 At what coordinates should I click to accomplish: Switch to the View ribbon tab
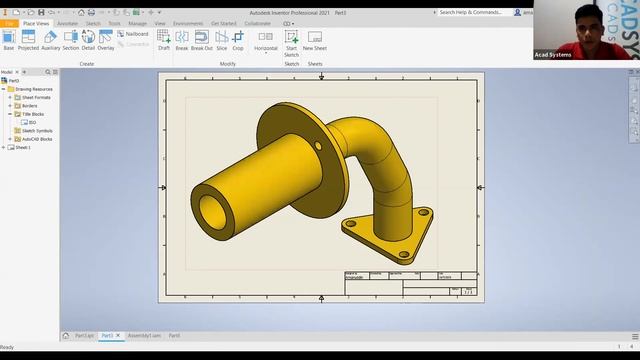coord(160,24)
